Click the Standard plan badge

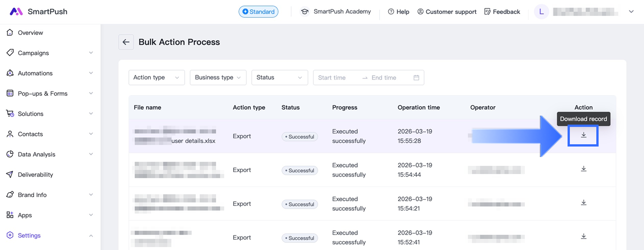258,12
